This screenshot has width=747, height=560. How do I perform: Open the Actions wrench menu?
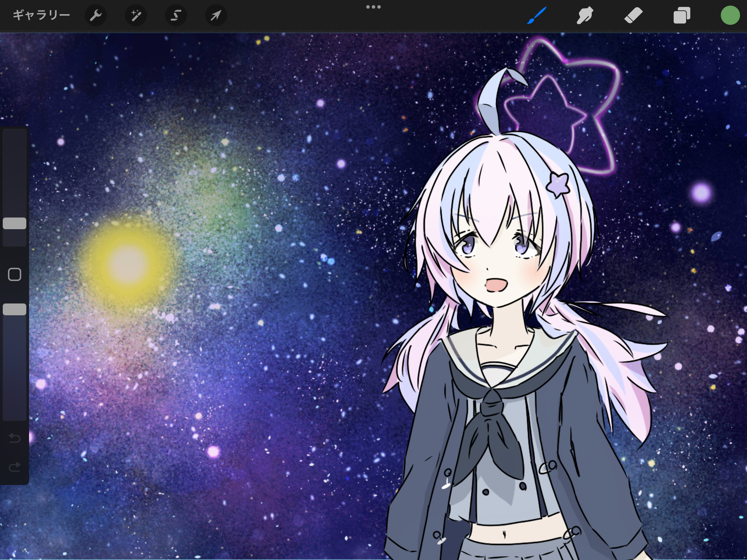95,16
